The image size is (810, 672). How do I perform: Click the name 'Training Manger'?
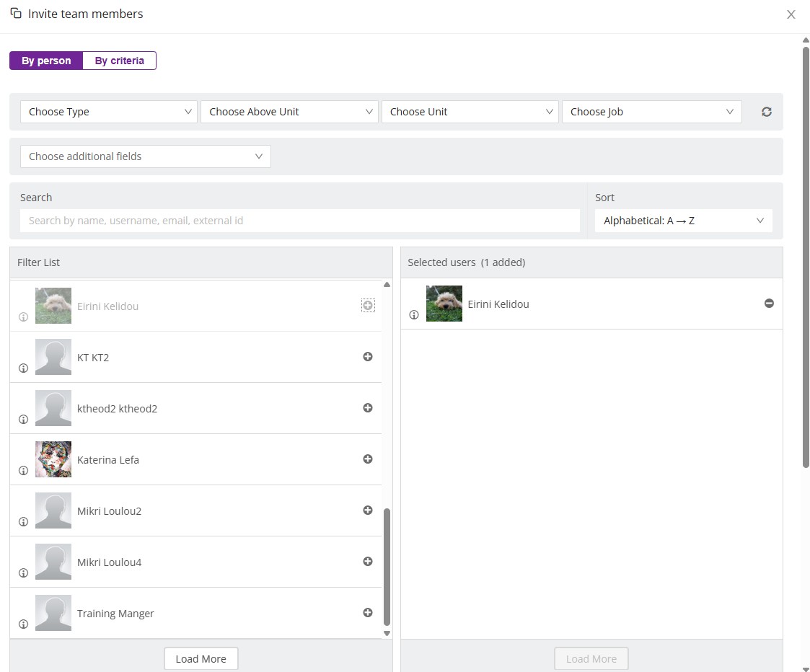tap(115, 613)
